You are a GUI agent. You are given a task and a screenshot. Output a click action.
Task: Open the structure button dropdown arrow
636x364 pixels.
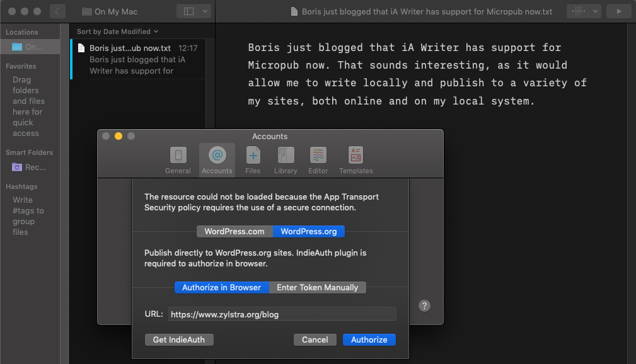pos(595,11)
